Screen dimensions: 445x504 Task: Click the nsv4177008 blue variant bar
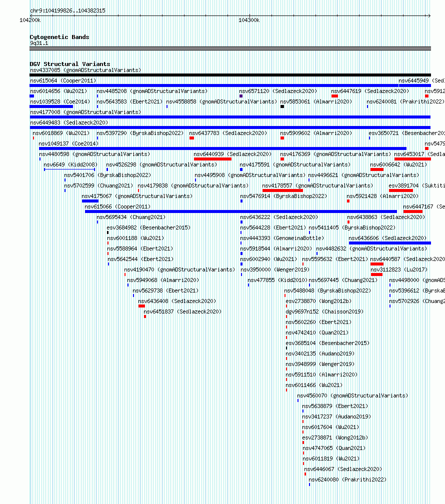click(x=230, y=117)
